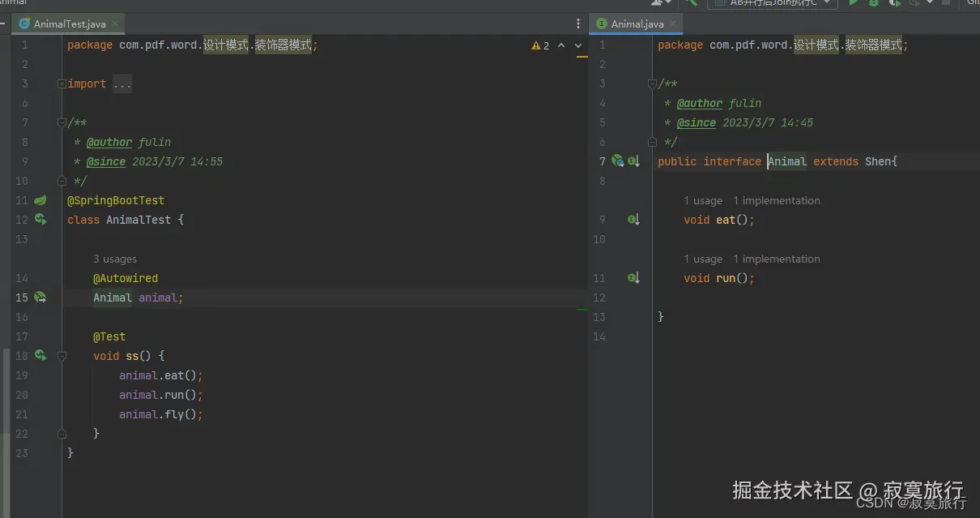
Task: Jump to previous highlighted problem arrow
Action: click(x=561, y=45)
